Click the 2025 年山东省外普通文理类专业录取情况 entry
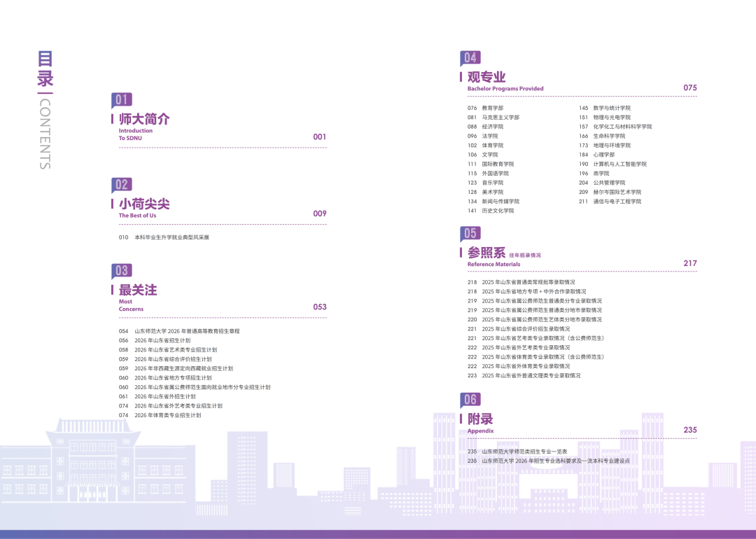The image size is (756, 539). click(524, 376)
